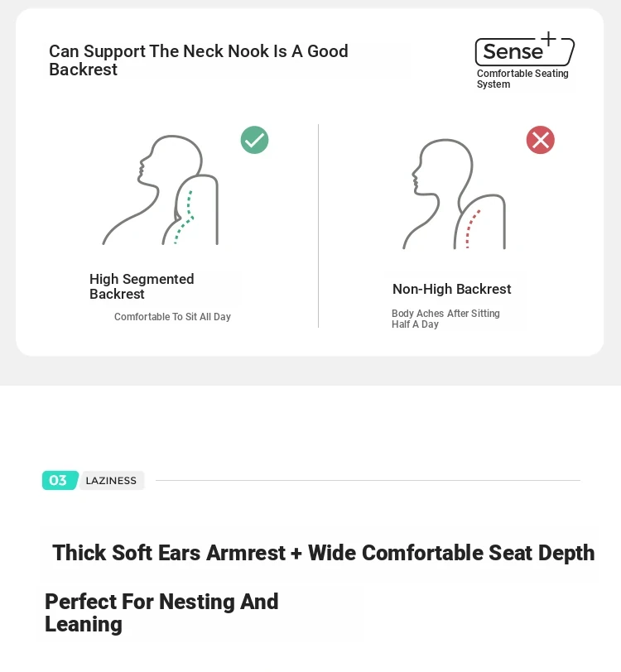
Task: Click the Perfect For Nesting And Leaning text
Action: tap(161, 612)
